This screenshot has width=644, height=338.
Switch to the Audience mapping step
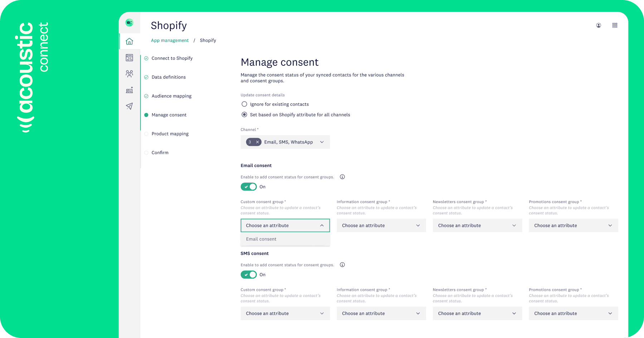171,96
